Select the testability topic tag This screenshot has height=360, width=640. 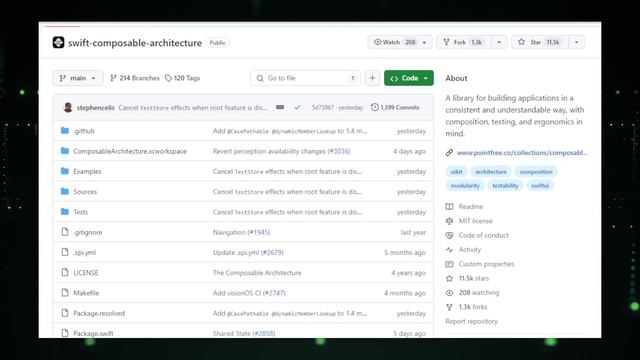(505, 186)
